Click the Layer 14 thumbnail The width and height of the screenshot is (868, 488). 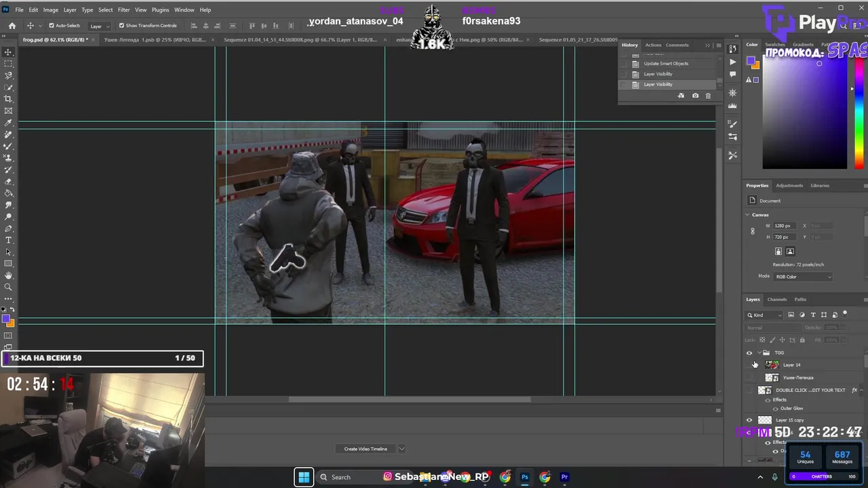coord(772,365)
